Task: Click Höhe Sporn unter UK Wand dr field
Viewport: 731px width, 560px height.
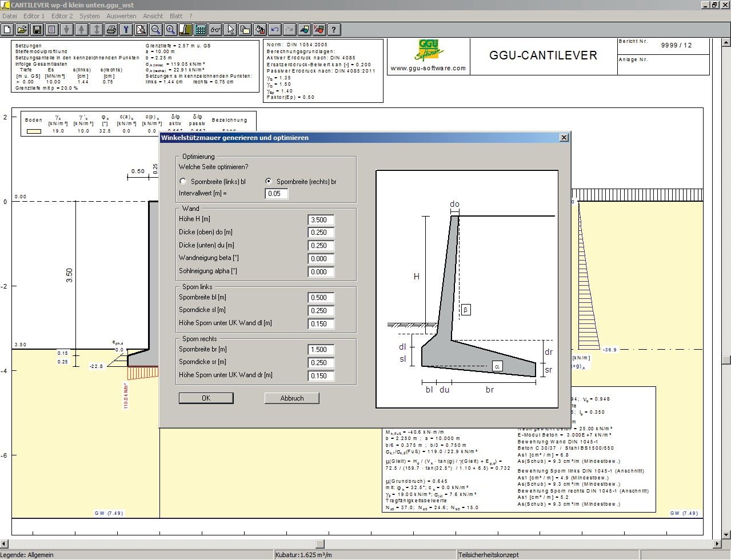Action: pos(321,376)
